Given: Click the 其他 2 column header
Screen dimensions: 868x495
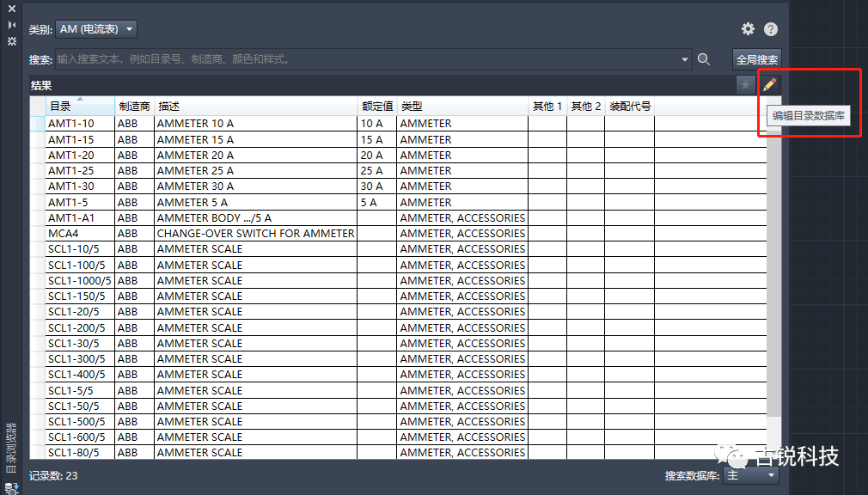Looking at the screenshot, I should click(585, 107).
